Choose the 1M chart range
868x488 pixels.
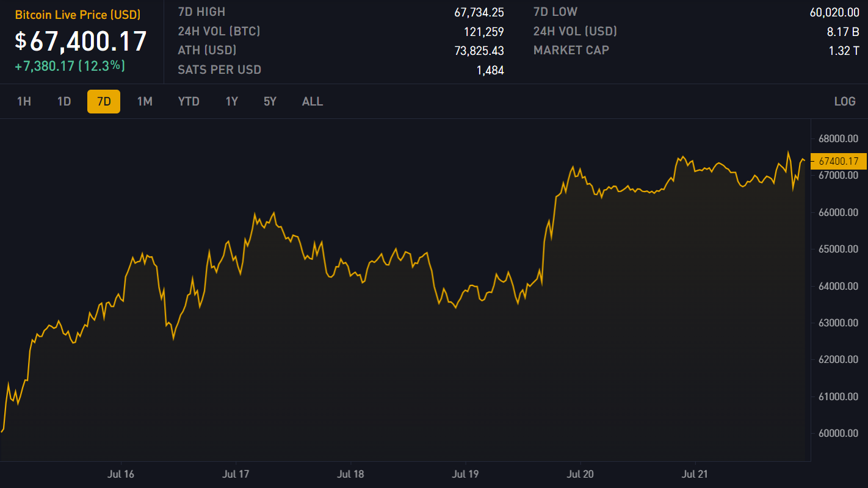145,101
